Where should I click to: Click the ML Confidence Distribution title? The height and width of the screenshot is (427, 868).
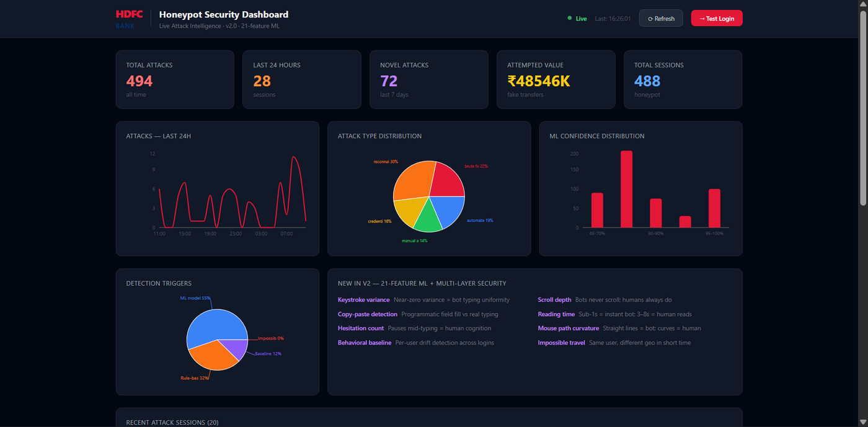tap(597, 136)
